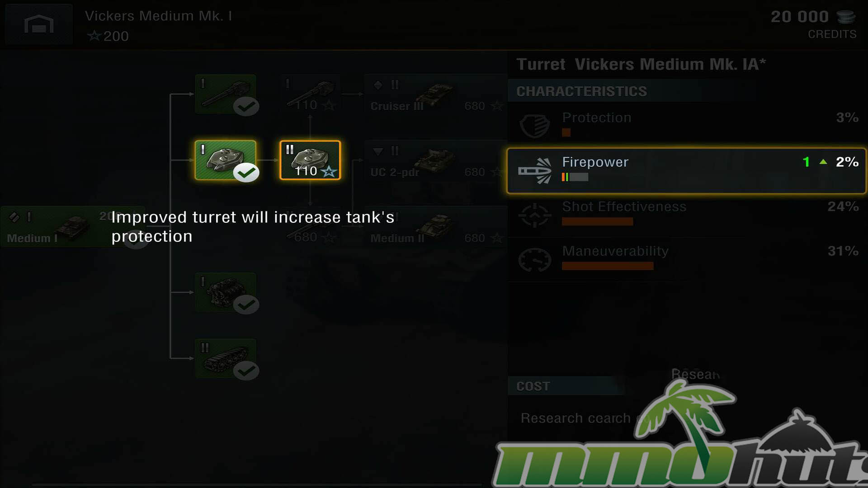Open the Cruiser III tank node
868x488 pixels.
436,95
